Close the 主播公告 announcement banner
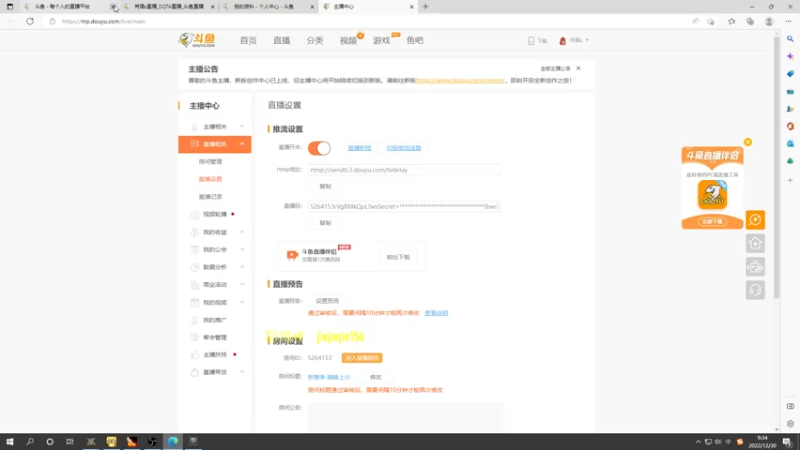This screenshot has width=800, height=450. 578,68
